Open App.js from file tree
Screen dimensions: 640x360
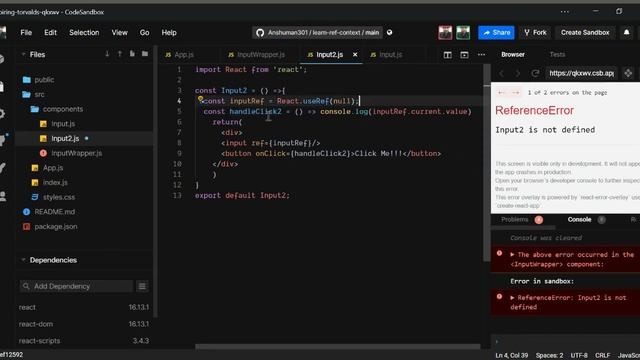click(x=53, y=168)
